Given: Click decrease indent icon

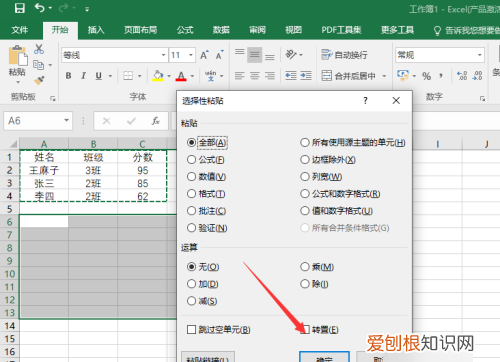Looking at the screenshot, I should coord(291,76).
